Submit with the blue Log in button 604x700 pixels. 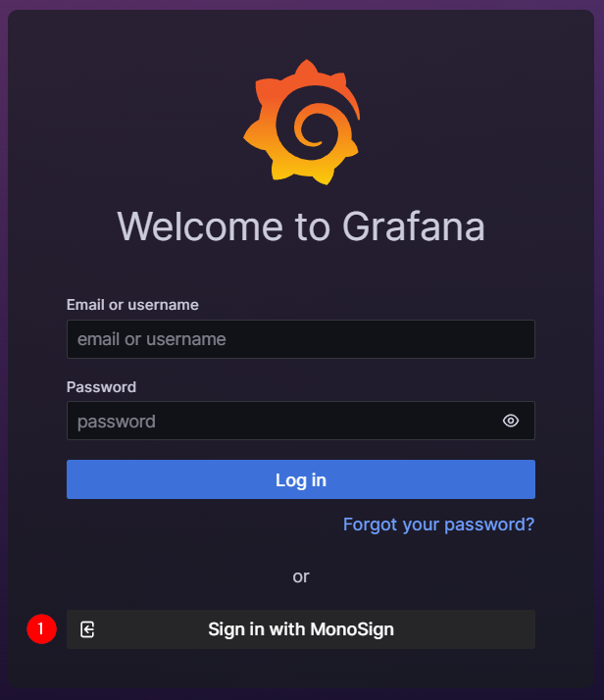click(301, 479)
